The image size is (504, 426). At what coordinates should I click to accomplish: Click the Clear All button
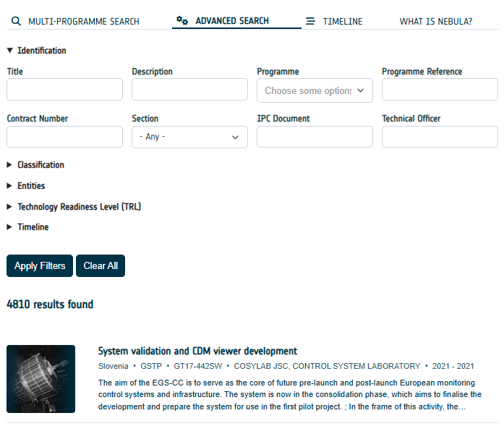(x=101, y=265)
